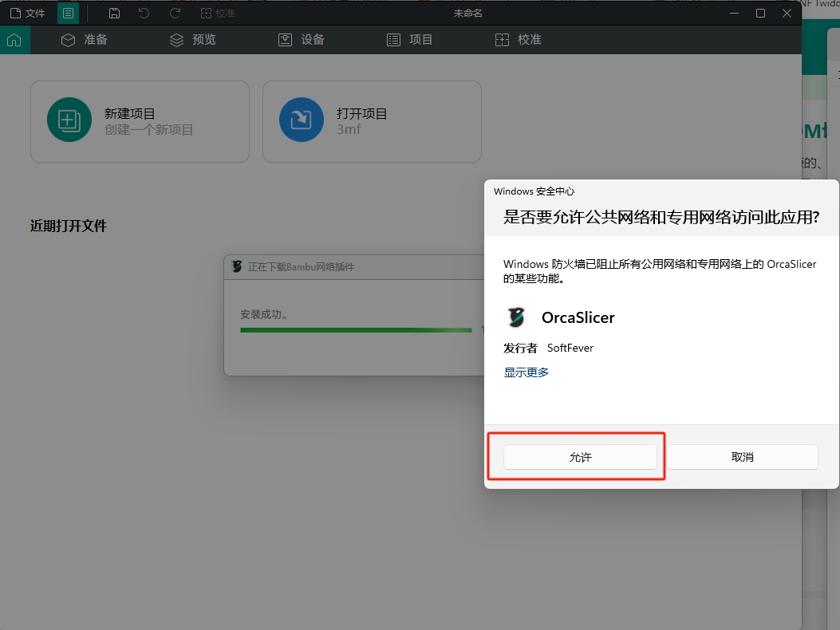Click the 3mf subtitle text
Screen dimensions: 840x630
pyautogui.click(x=349, y=129)
